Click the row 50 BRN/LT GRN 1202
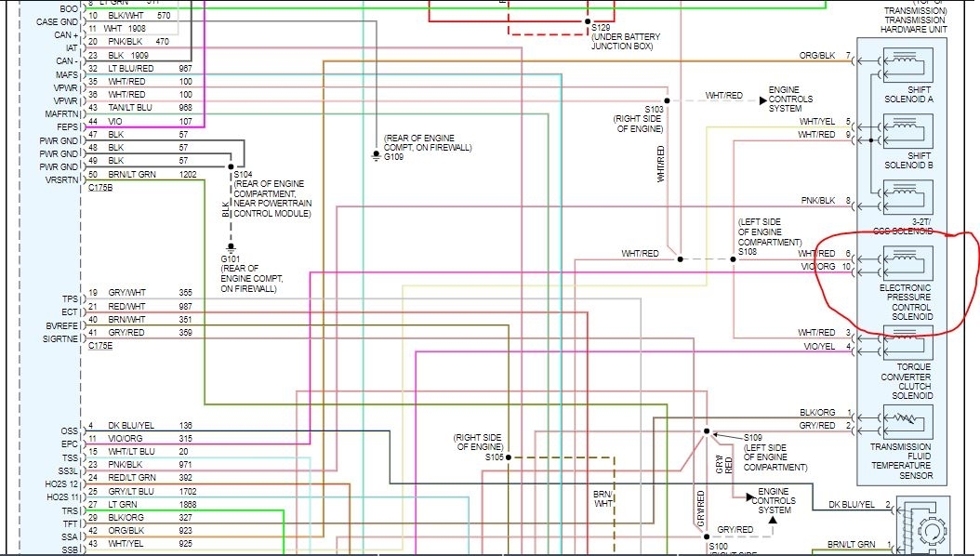 (142, 174)
